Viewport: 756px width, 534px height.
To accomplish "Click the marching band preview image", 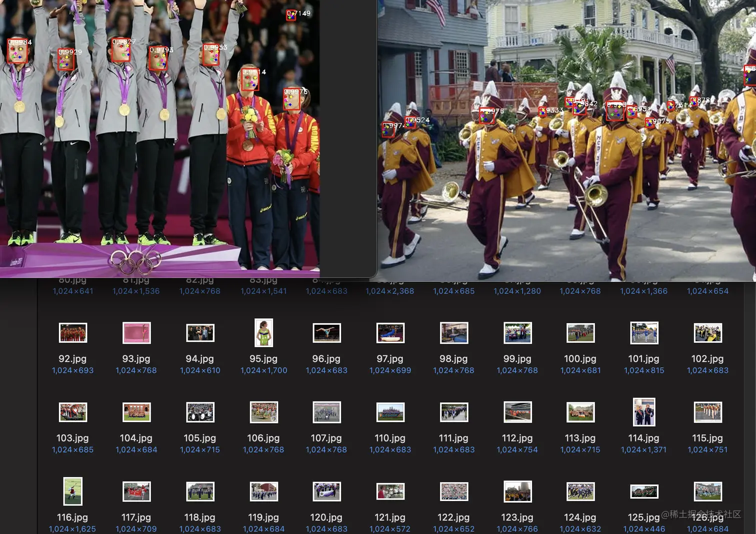I will point(566,140).
